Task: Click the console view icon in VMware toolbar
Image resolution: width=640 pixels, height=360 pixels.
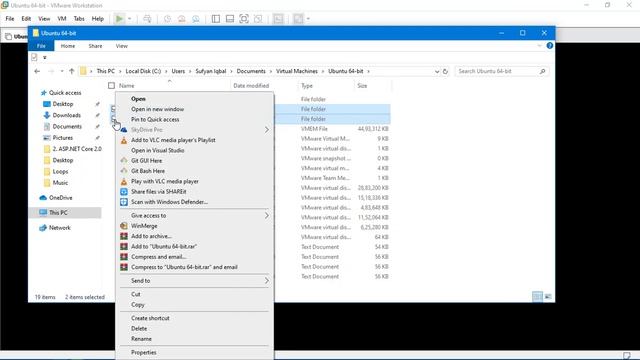Action: pos(278,19)
